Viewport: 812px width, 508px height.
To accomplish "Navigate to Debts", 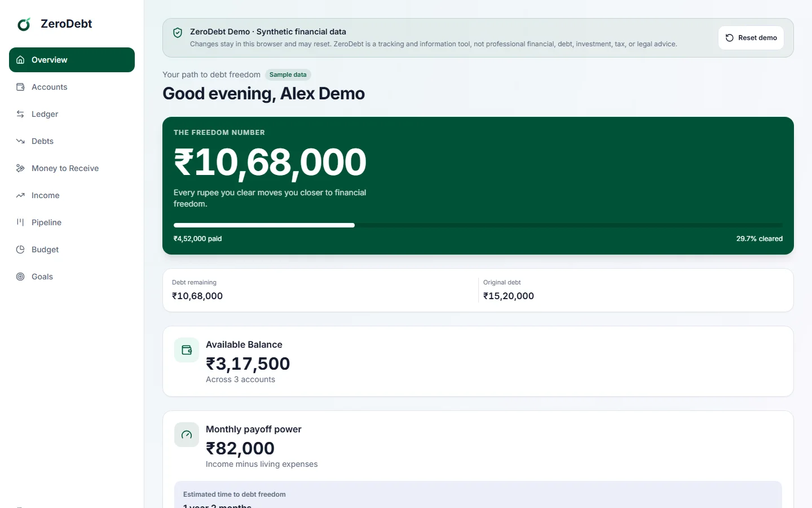I will pos(43,141).
